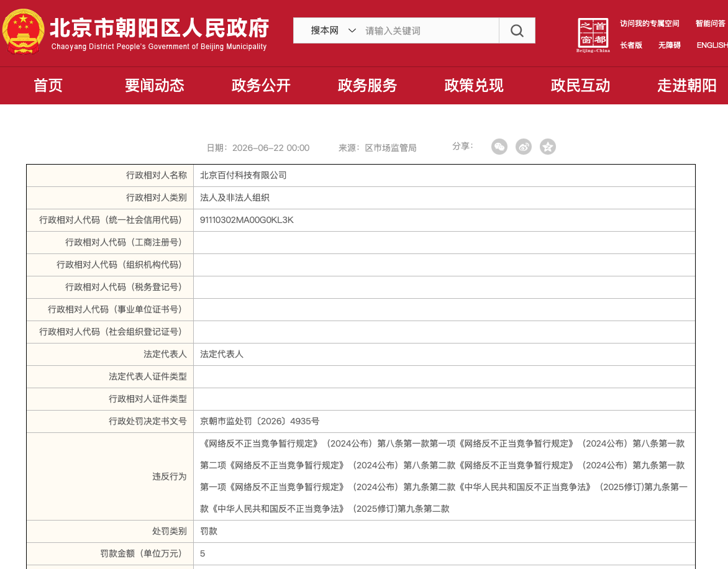Image resolution: width=728 pixels, height=569 pixels.
Task: Open the 政务服务 menu
Action: coord(367,85)
